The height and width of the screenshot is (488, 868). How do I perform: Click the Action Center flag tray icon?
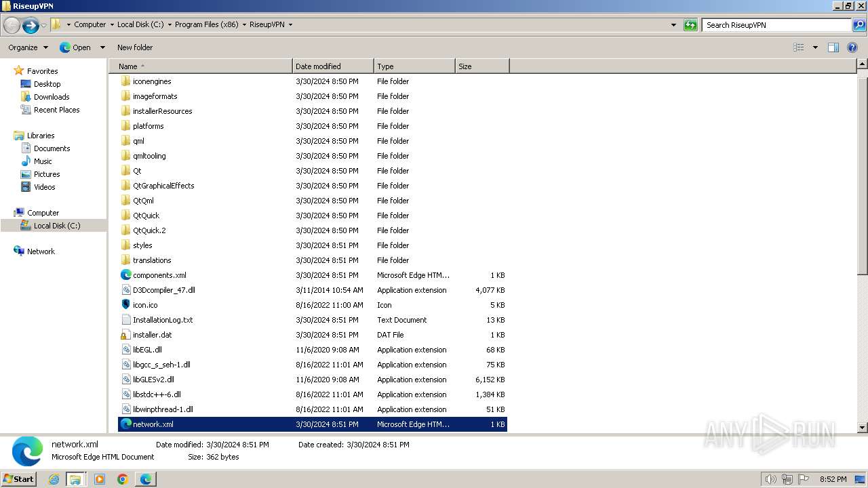[x=804, y=479]
